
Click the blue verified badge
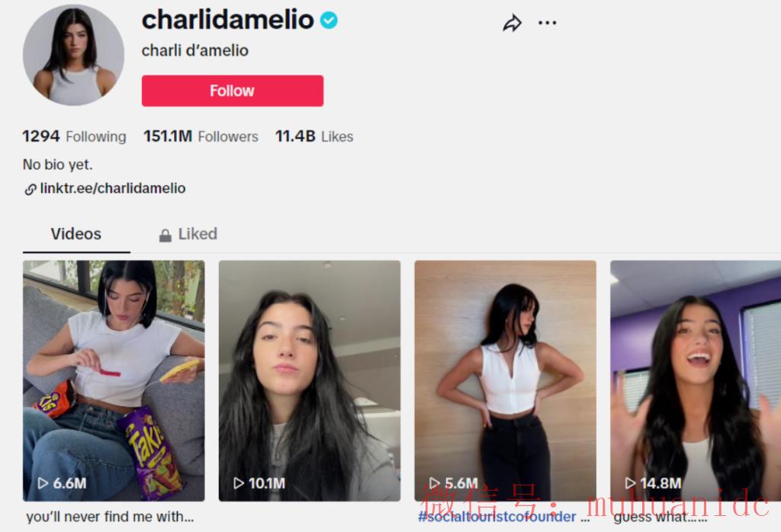click(329, 21)
